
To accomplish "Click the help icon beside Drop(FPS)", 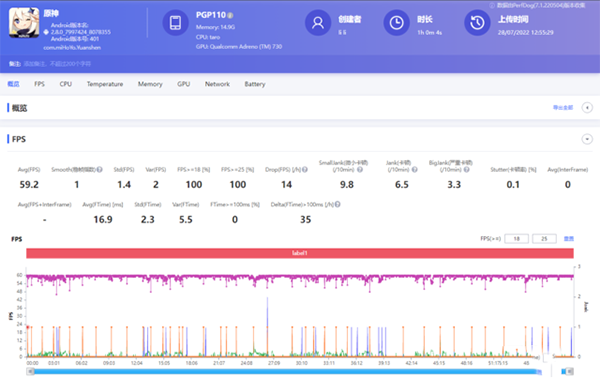I will (x=305, y=169).
